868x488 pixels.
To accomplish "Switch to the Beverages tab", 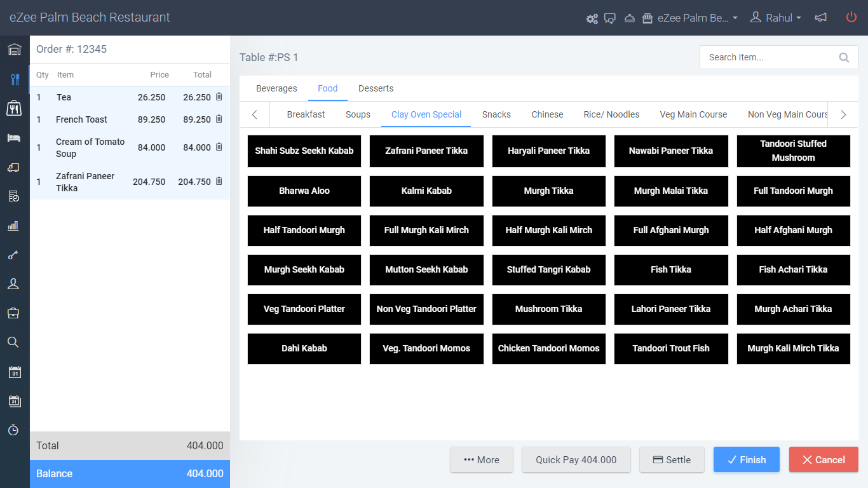I will coord(276,88).
